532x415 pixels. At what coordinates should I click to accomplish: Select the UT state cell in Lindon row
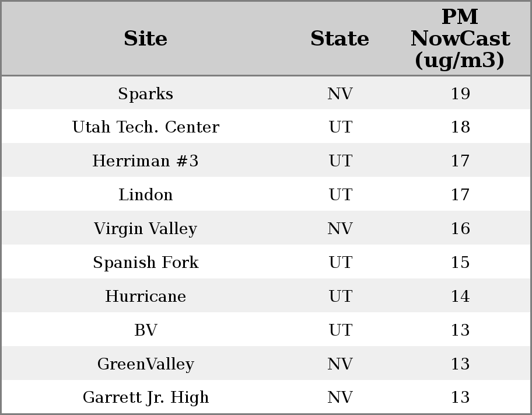tap(339, 195)
